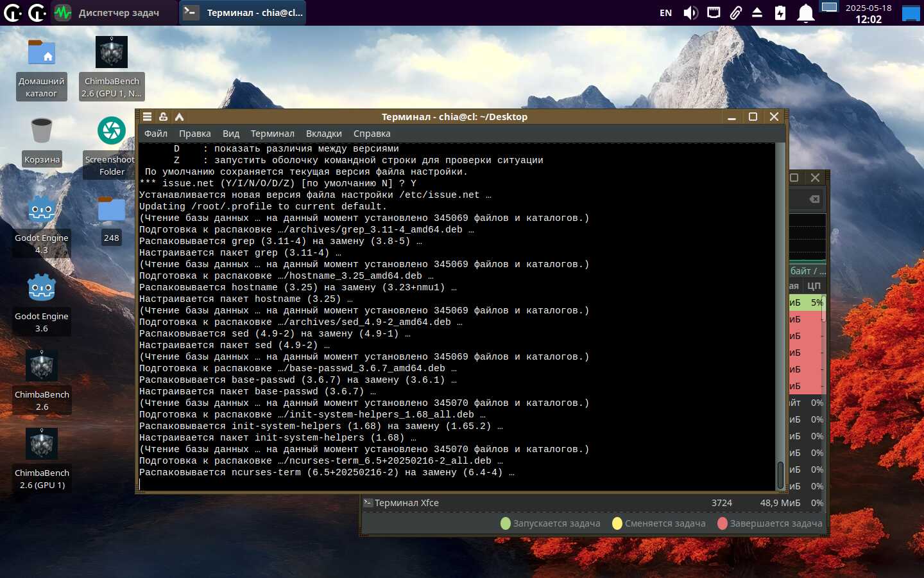Viewport: 924px width, 578px height.
Task: Select the Терминал Xfce process row
Action: coord(594,503)
